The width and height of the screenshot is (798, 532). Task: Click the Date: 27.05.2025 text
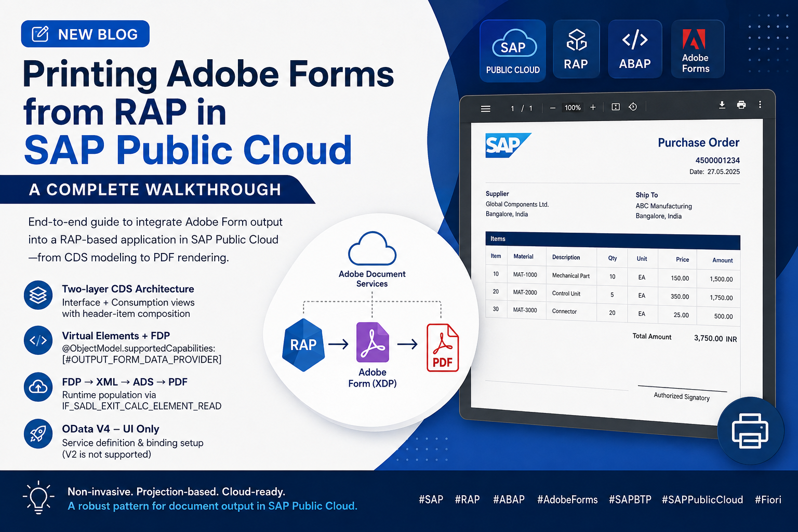click(714, 172)
